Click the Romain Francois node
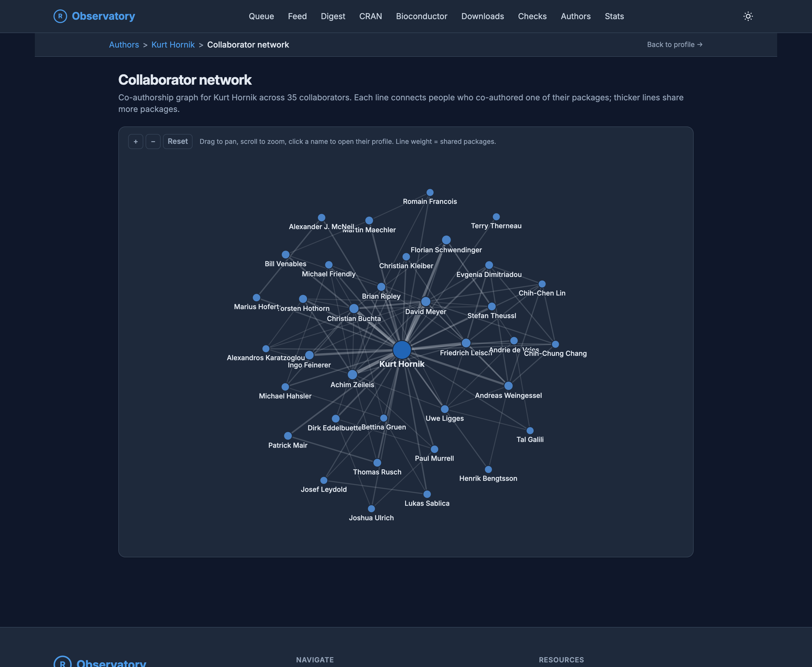This screenshot has width=812, height=667. tap(430, 193)
